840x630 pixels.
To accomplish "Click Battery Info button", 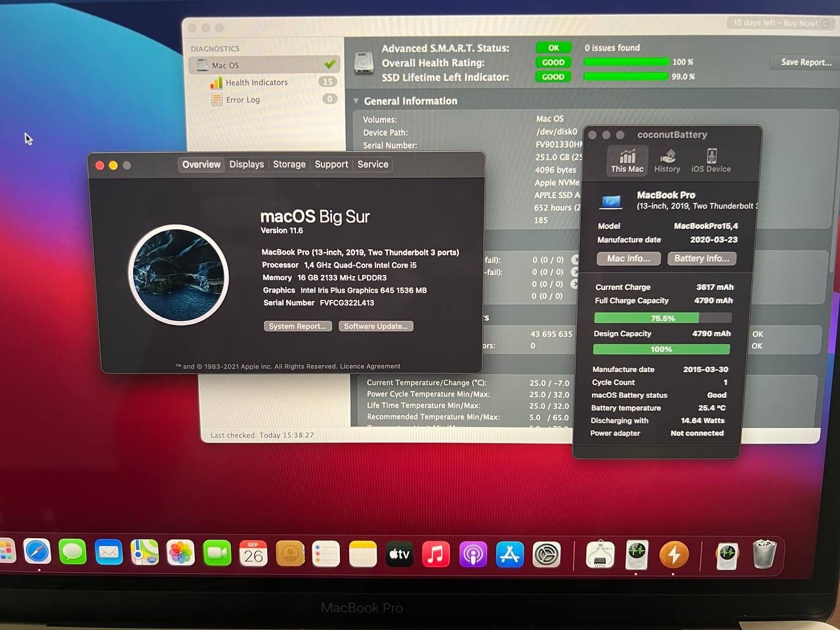I will 702,259.
